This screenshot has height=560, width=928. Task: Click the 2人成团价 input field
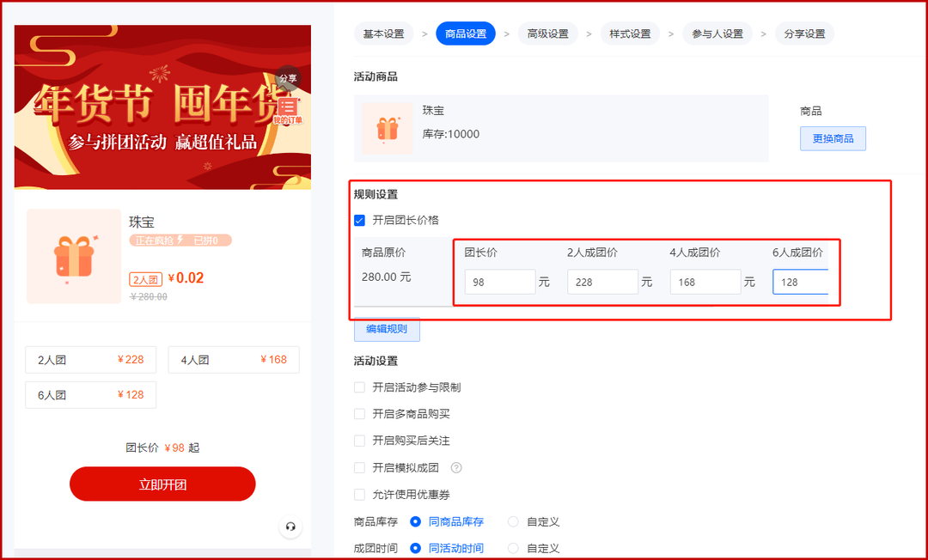click(602, 282)
